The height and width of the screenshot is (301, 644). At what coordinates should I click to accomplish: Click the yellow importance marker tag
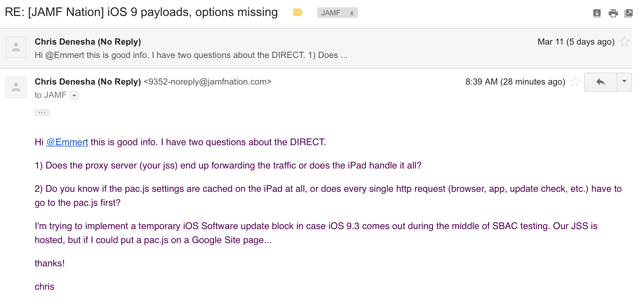point(298,13)
